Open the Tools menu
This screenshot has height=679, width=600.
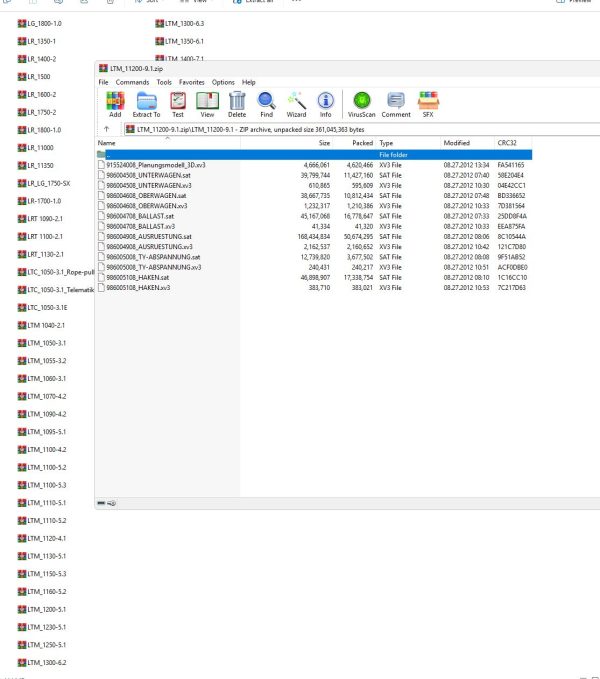164,82
